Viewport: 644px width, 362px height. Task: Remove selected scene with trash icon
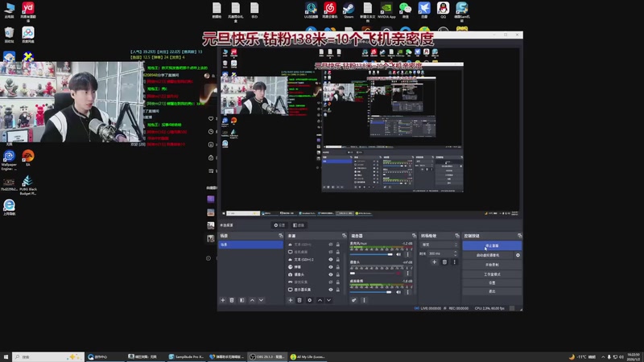point(232,300)
